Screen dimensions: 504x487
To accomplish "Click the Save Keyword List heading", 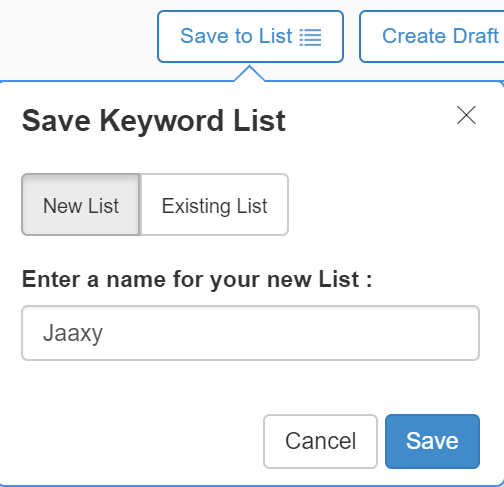I will click(154, 121).
